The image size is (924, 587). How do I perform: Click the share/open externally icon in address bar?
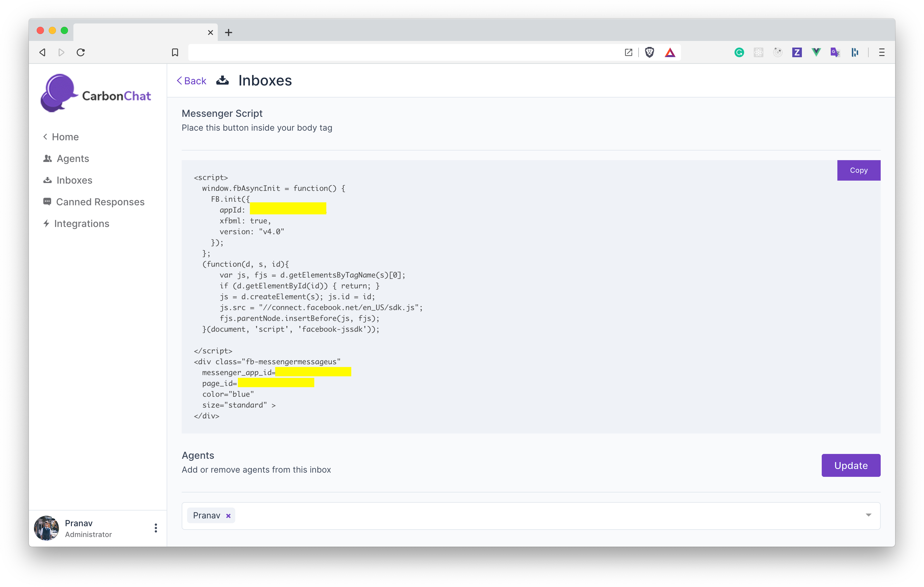click(x=629, y=52)
